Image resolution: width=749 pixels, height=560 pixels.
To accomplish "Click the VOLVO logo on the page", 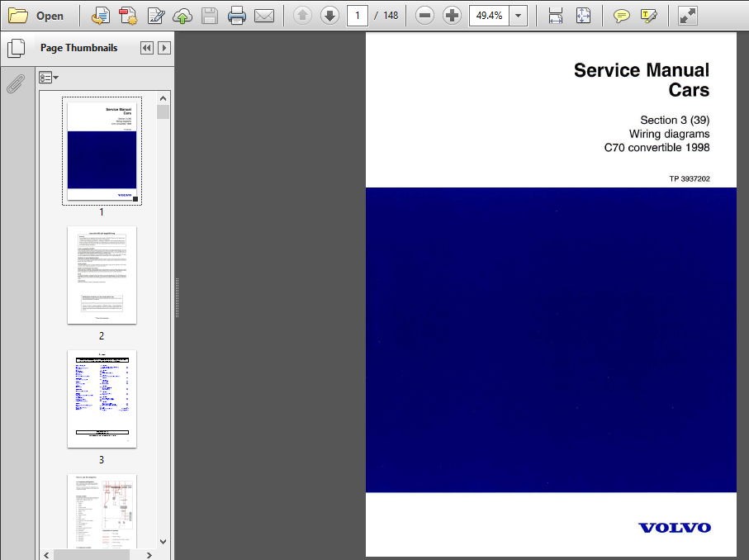I will pos(675,528).
